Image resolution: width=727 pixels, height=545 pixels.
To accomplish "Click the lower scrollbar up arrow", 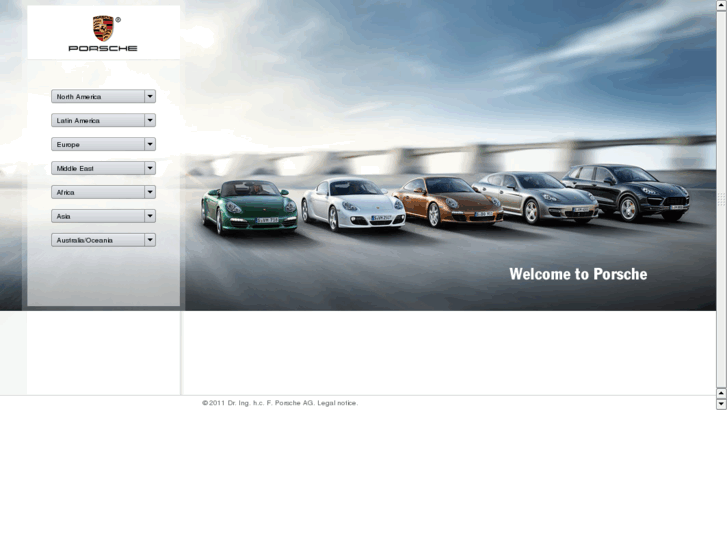I will pyautogui.click(x=721, y=393).
